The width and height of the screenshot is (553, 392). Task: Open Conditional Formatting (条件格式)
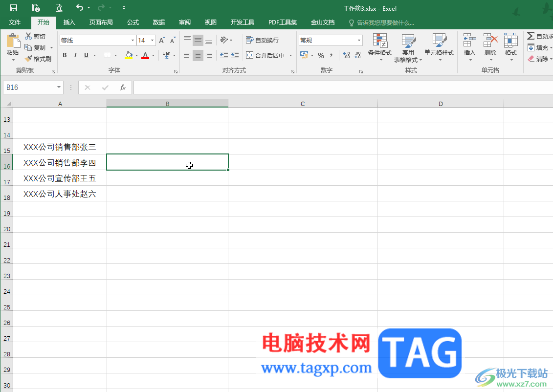click(380, 47)
